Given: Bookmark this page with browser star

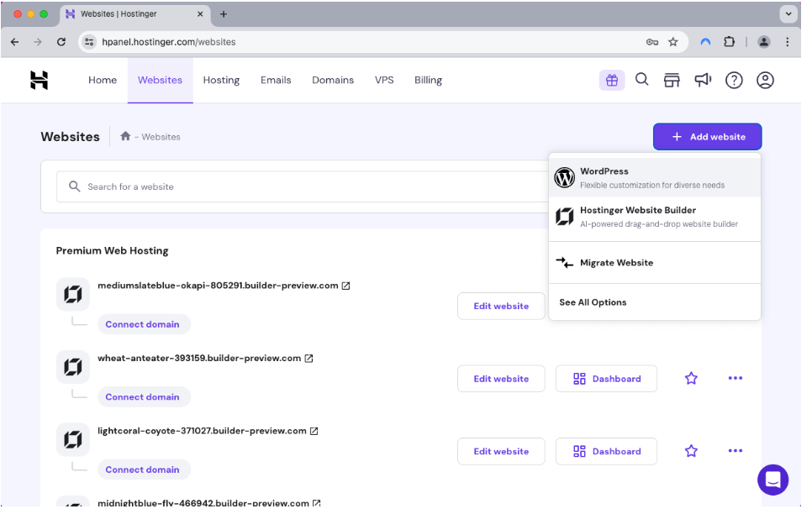Looking at the screenshot, I should pyautogui.click(x=672, y=42).
